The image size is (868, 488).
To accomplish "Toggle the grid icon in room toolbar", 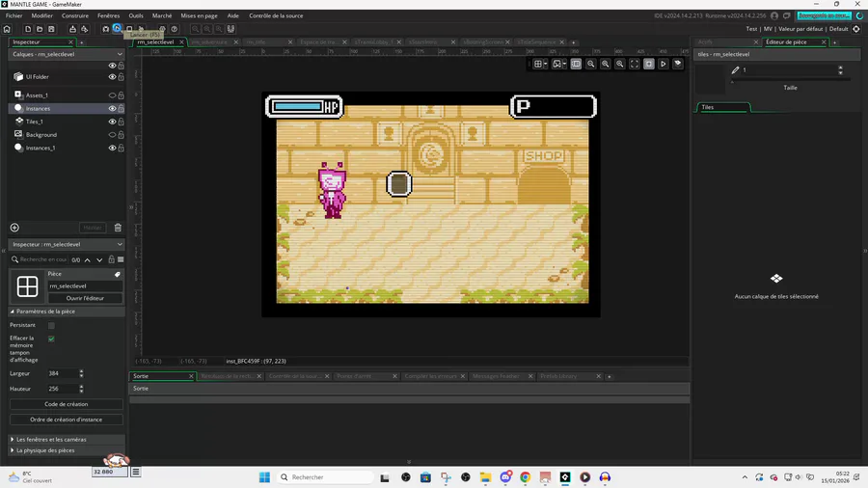I will click(x=537, y=64).
